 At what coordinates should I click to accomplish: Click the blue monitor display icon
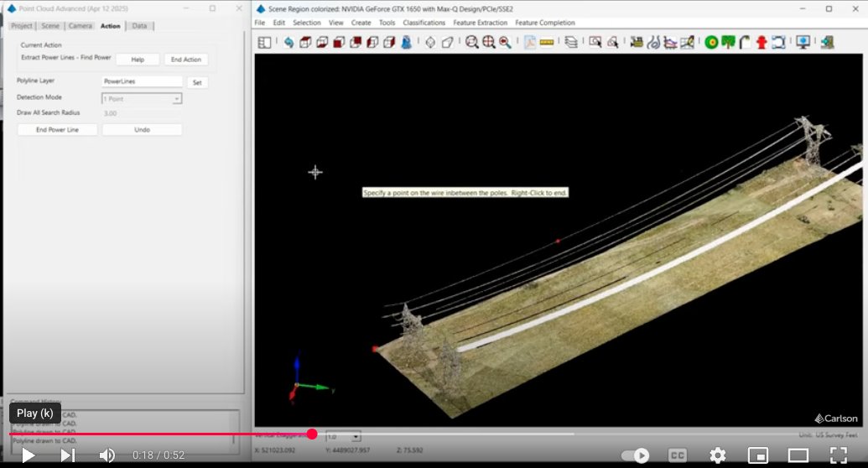click(803, 42)
